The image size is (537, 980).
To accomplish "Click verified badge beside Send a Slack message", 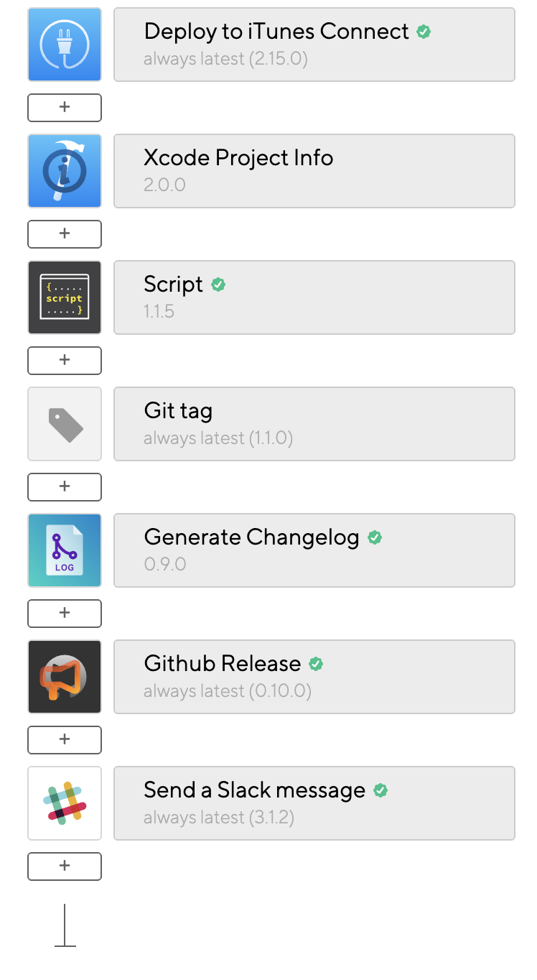I will click(x=380, y=790).
